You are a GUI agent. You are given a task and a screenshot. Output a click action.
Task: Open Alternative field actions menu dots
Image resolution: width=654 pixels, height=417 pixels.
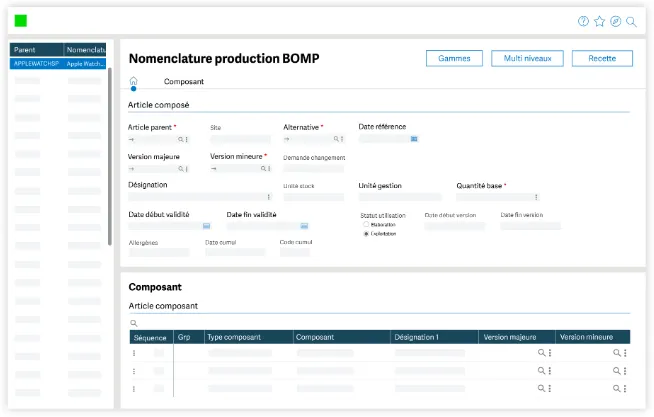(342, 139)
